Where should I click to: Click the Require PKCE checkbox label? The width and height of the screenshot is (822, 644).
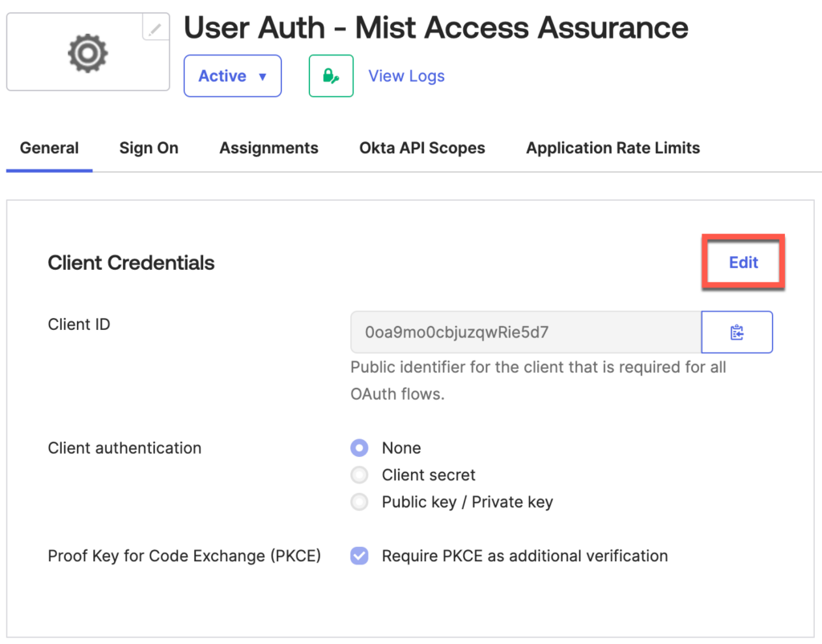524,556
